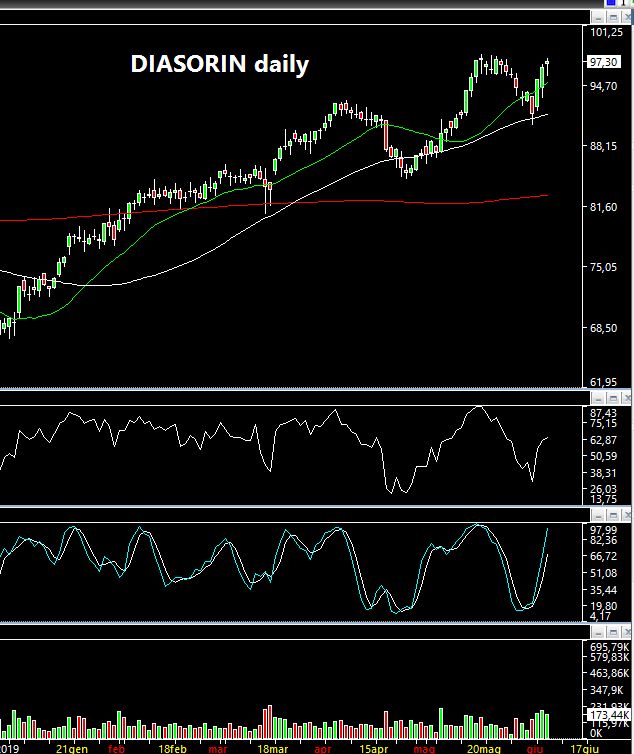Click the 18feb date marker
This screenshot has height=754, width=634.
(x=172, y=749)
